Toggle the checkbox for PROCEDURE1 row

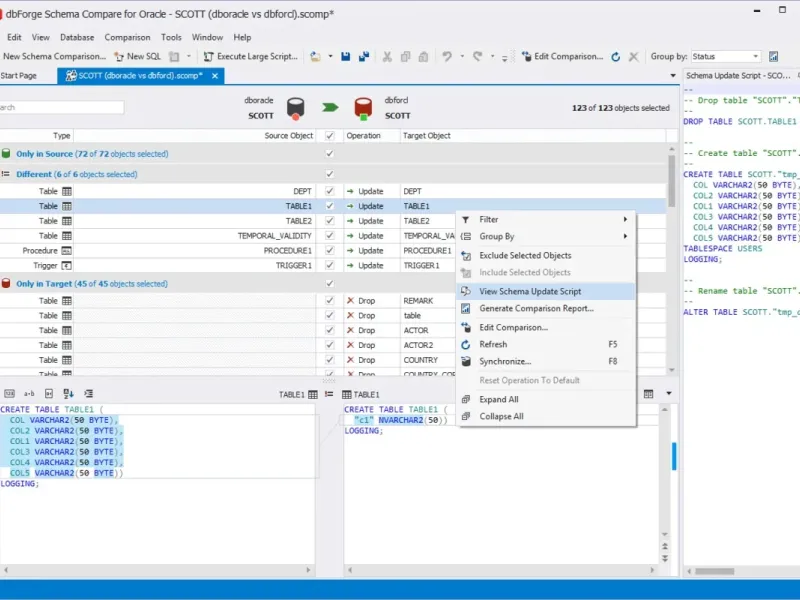pyautogui.click(x=330, y=251)
